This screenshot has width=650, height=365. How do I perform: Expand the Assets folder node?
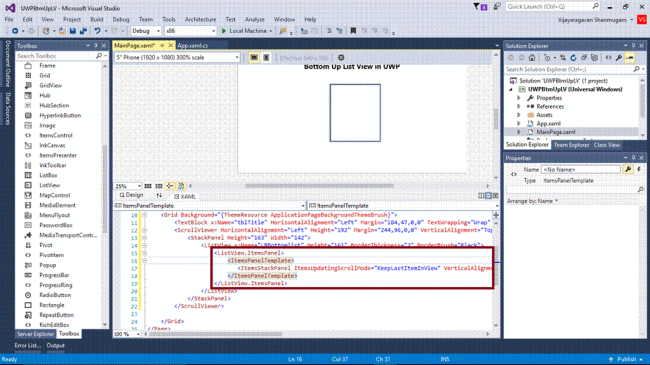click(519, 115)
